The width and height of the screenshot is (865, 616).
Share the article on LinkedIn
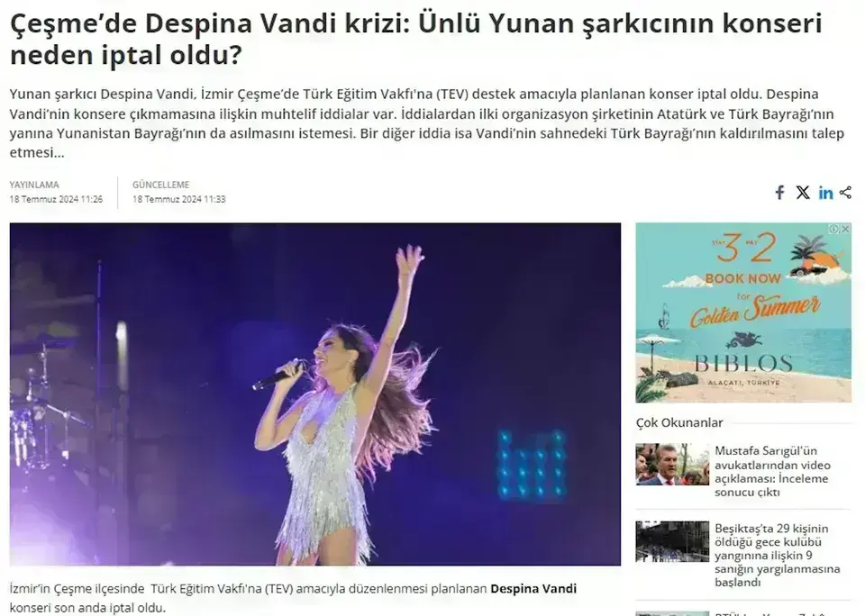tap(826, 193)
